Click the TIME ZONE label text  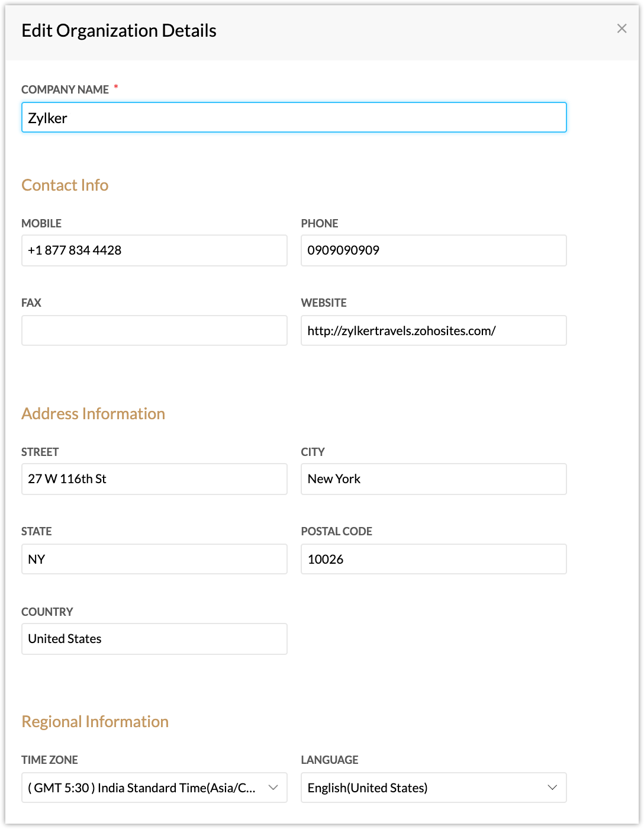(50, 760)
